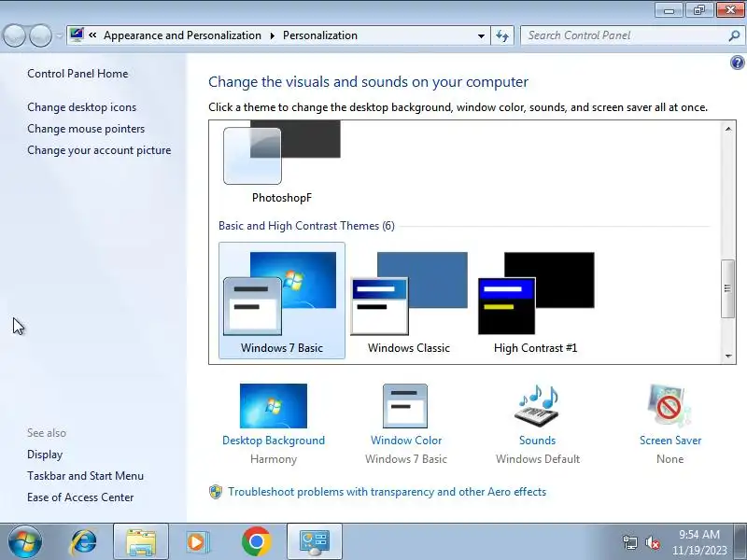Go back with the Back arrow button
Screen dimensions: 747x560
[14, 35]
